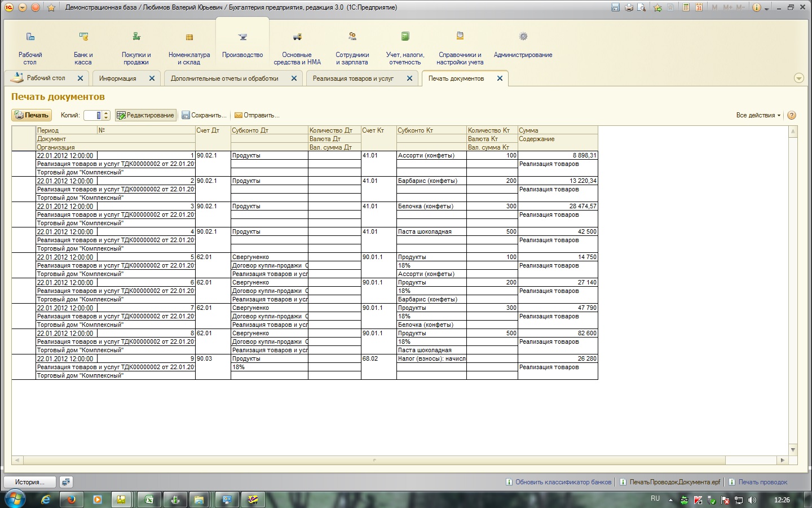
Task: Click the Копий number input field
Action: [92, 115]
